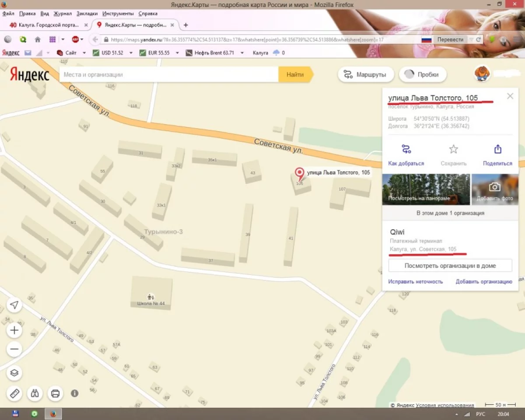Open the Закладки menu
The width and height of the screenshot is (525, 420).
coord(87,14)
